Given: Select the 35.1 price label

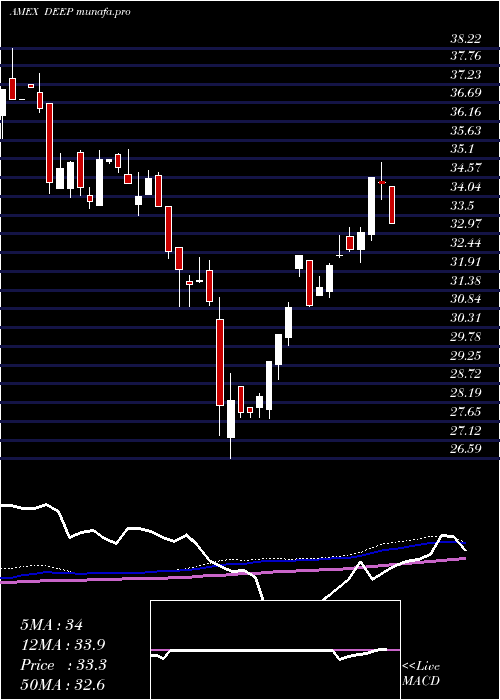Looking at the screenshot, I should pos(462,149).
